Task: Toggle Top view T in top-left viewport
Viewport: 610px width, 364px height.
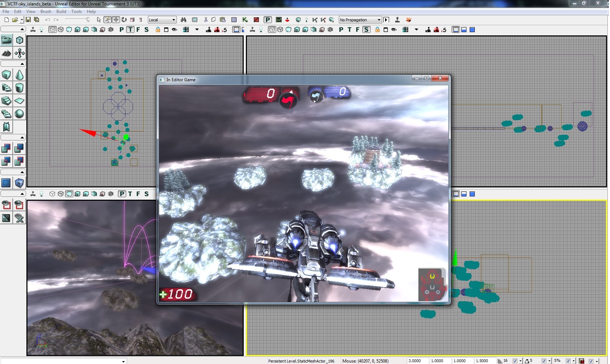Action: tap(130, 30)
